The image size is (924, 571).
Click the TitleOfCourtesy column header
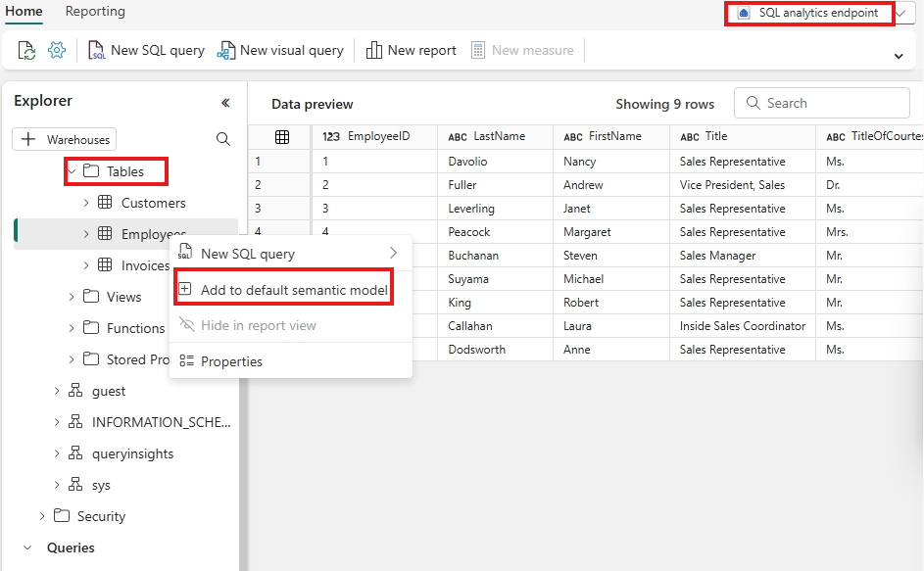(870, 137)
